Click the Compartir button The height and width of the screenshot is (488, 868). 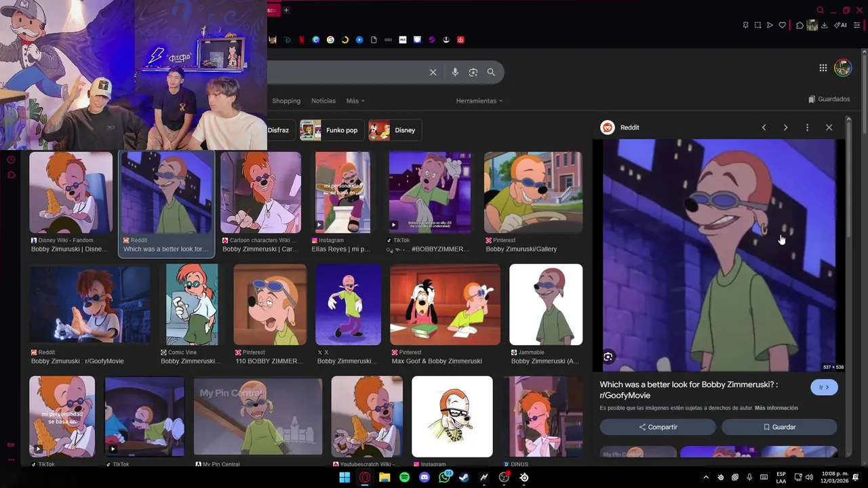coord(658,427)
